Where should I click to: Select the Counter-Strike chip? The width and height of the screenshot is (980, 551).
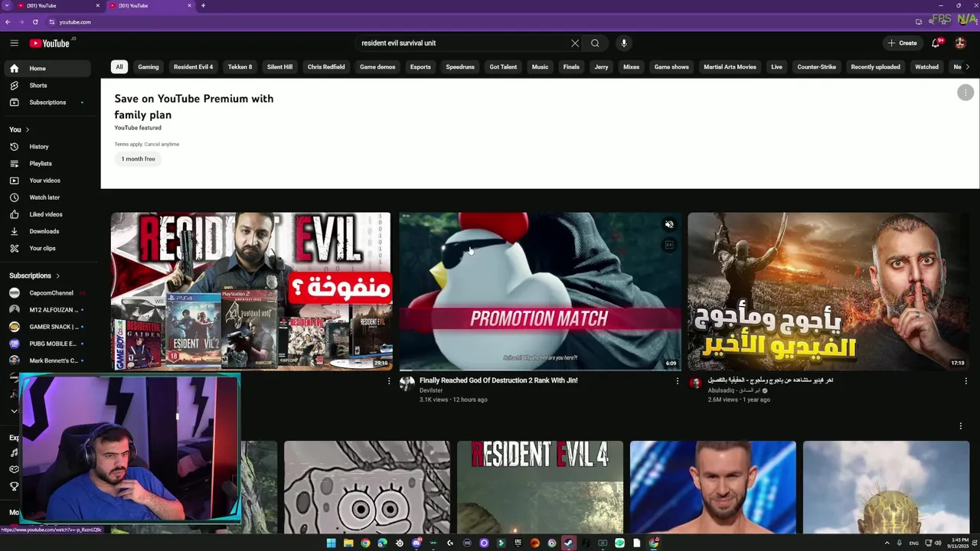pyautogui.click(x=816, y=67)
